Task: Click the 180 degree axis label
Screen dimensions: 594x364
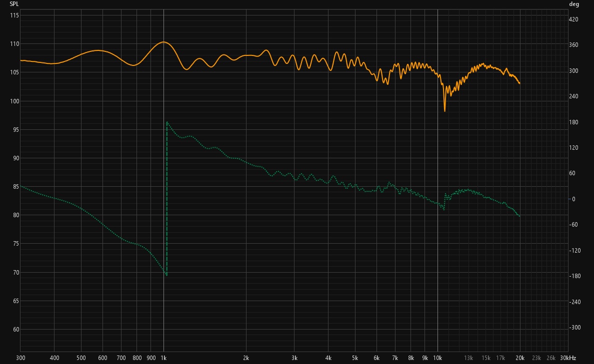Action: pos(573,122)
